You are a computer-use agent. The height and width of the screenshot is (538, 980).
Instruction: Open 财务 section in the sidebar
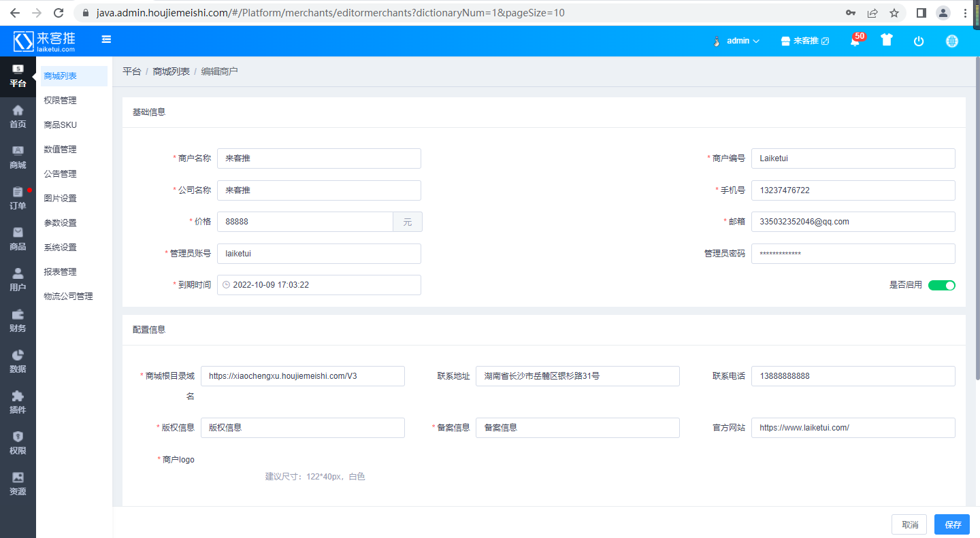(x=18, y=321)
